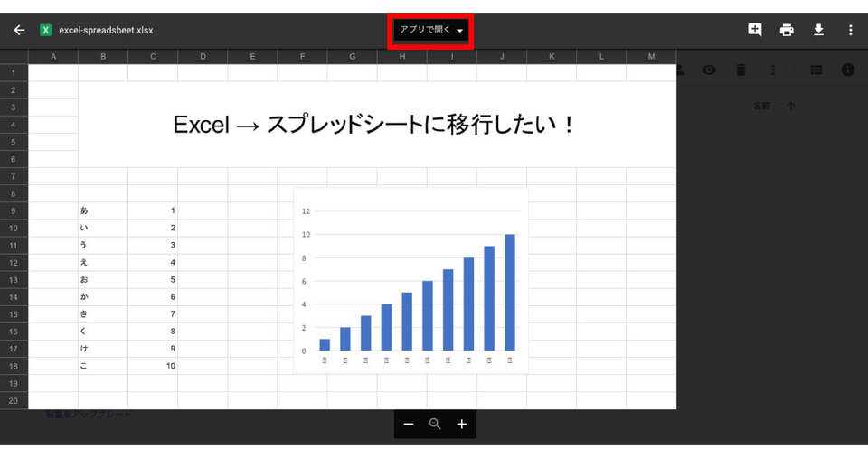This screenshot has width=868, height=458.
Task: Click the zoom in plus button
Action: point(461,425)
